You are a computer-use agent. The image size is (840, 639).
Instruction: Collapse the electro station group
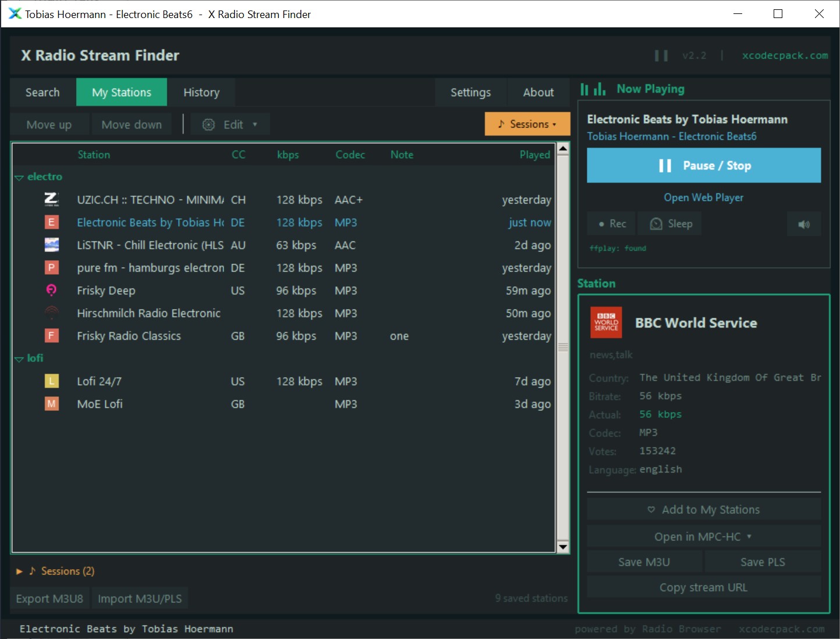tap(19, 177)
